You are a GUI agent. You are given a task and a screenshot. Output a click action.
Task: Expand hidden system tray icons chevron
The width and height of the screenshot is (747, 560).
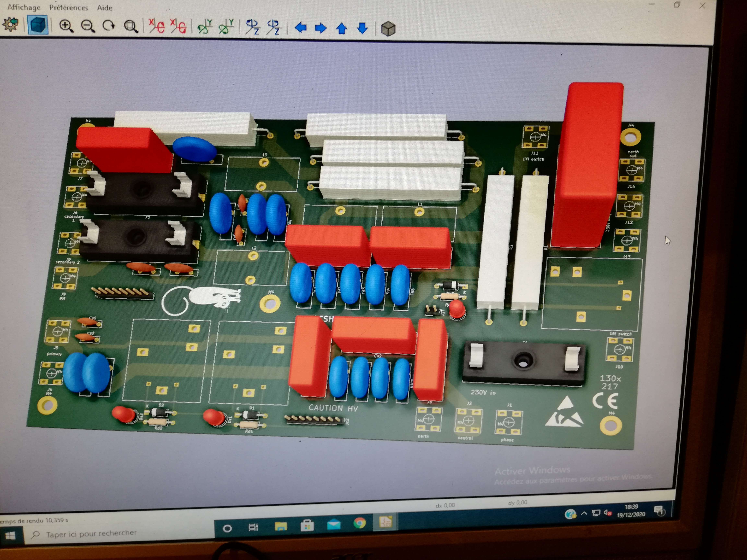584,513
